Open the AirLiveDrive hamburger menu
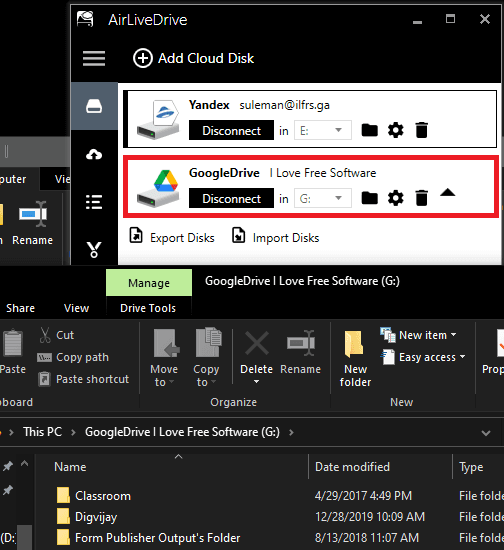The height and width of the screenshot is (550, 504). (94, 59)
